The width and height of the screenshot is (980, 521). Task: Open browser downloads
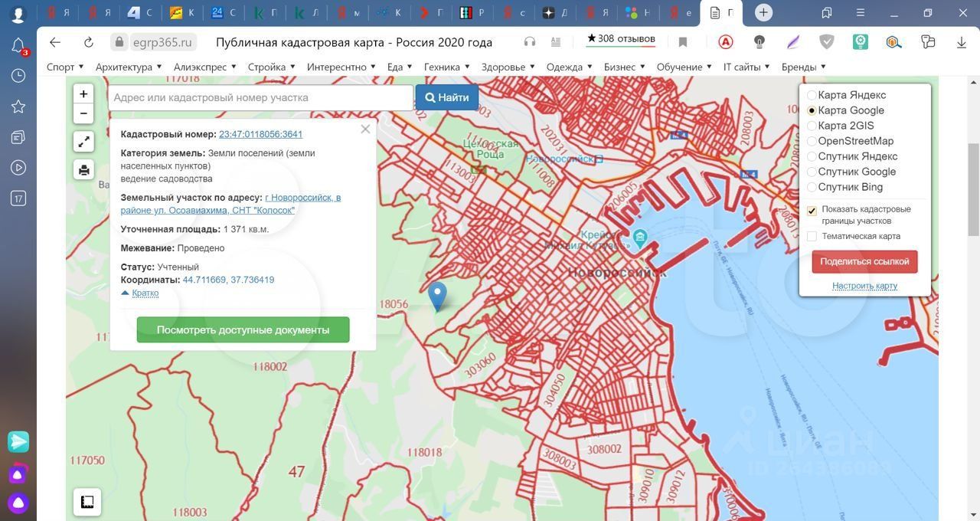pos(962,42)
